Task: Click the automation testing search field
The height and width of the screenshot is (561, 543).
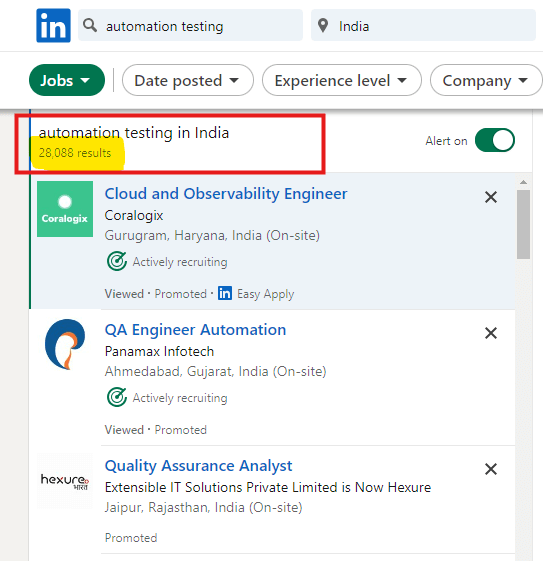Action: tap(190, 26)
